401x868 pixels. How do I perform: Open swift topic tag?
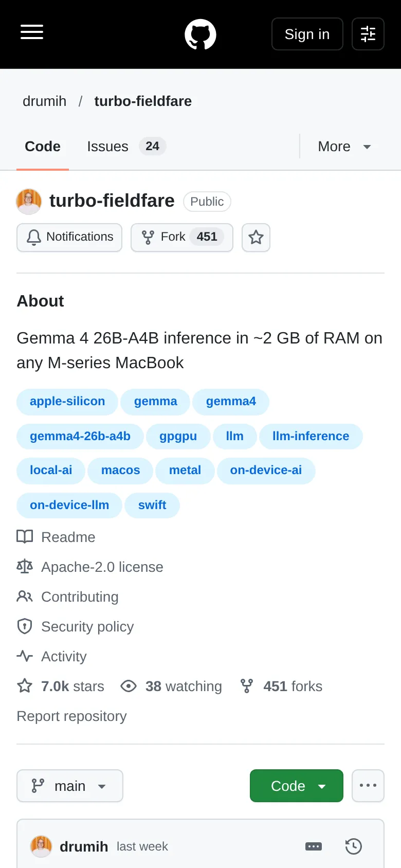152,505
